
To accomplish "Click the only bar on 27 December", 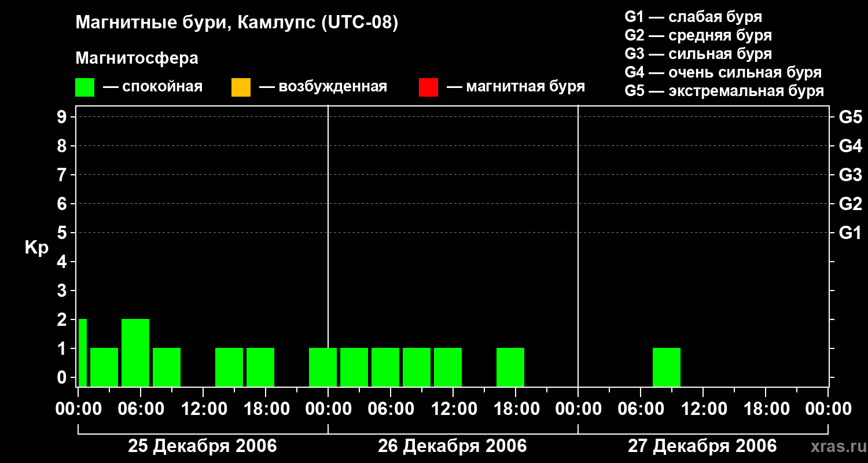I will pyautogui.click(x=667, y=367).
